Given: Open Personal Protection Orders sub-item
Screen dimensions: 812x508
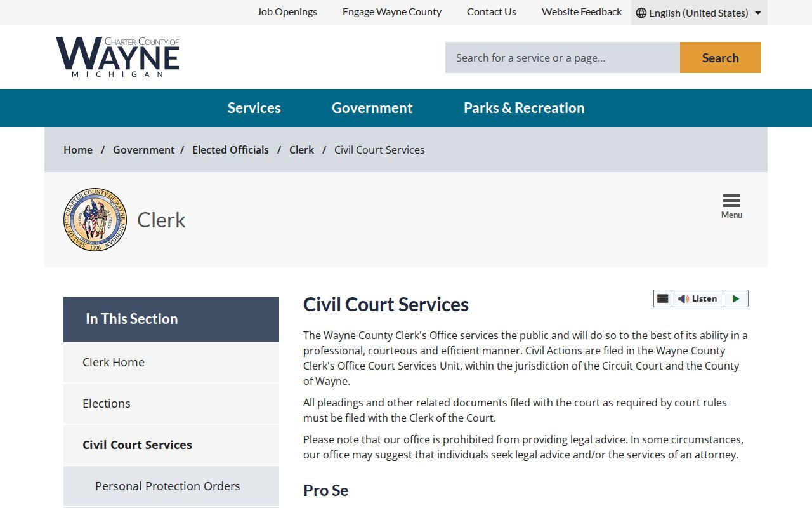Looking at the screenshot, I should pyautogui.click(x=171, y=486).
